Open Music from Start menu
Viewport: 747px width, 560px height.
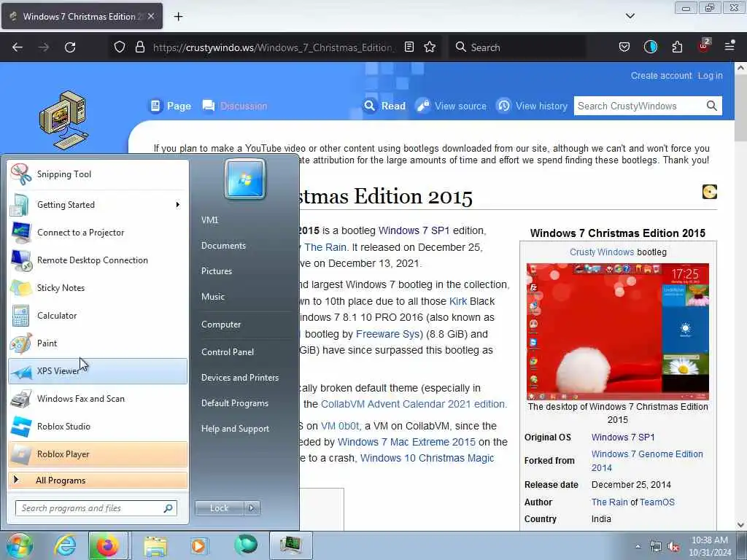tap(213, 297)
